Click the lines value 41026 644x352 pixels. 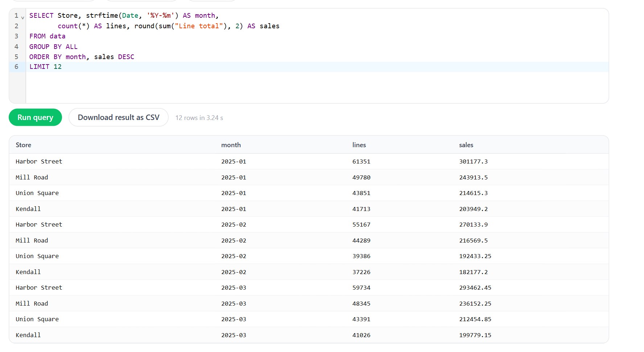pyautogui.click(x=361, y=335)
